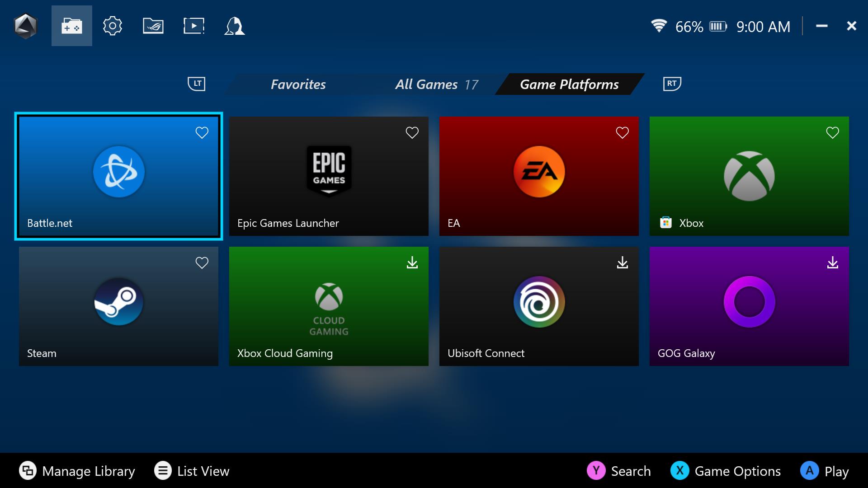Click the 9:00 AM clock text
The width and height of the screenshot is (868, 488).
coord(763,27)
